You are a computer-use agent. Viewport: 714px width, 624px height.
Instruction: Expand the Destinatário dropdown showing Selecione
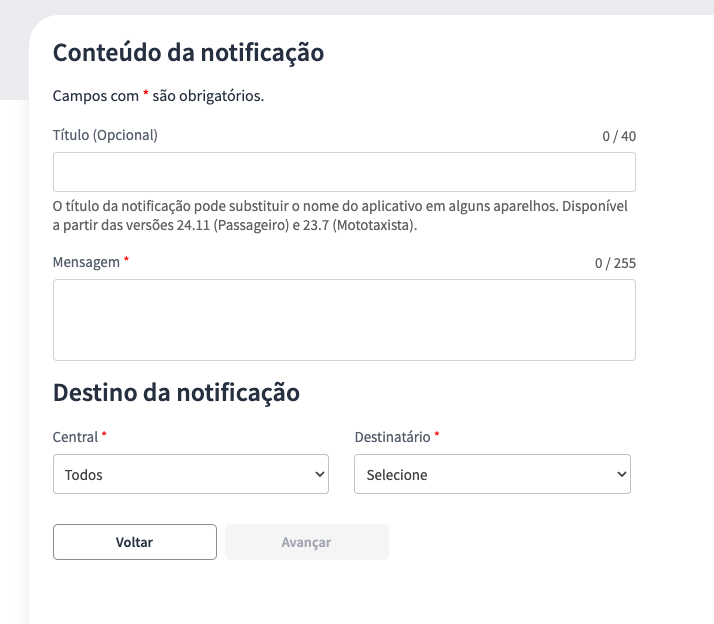492,474
